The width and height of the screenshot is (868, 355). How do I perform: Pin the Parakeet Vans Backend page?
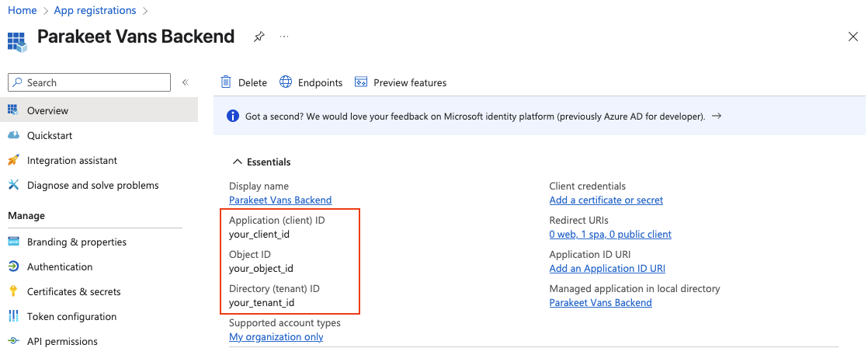(x=259, y=37)
